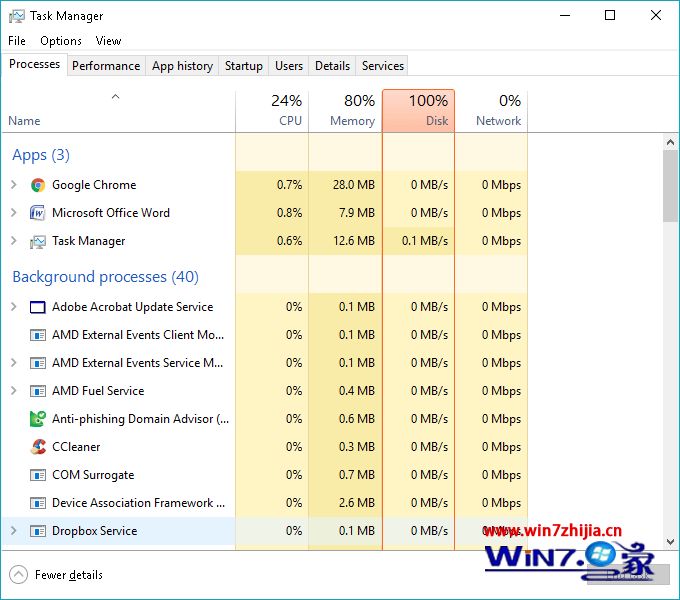The image size is (680, 600).
Task: Switch to the Performance tab
Action: click(x=106, y=66)
